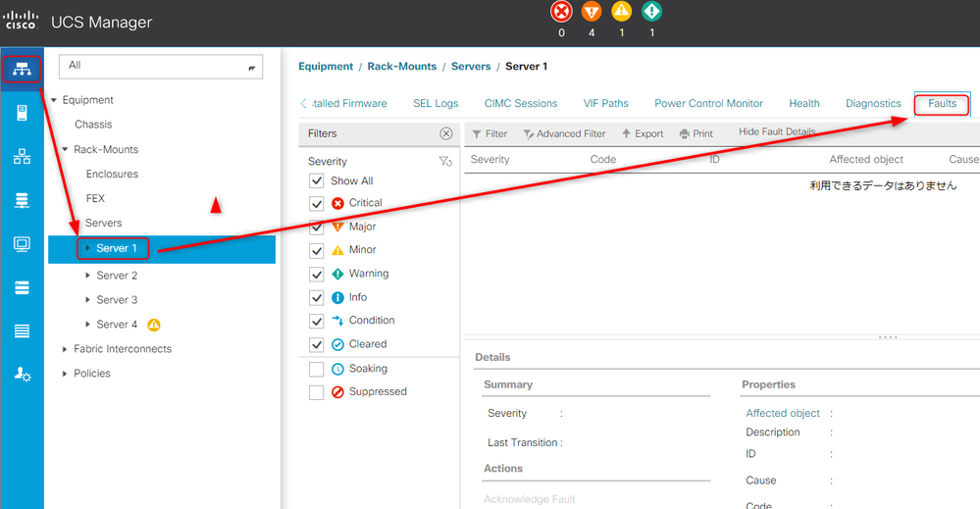Image resolution: width=980 pixels, height=509 pixels.
Task: Enable the Soaking severity checkbox
Action: click(x=316, y=369)
